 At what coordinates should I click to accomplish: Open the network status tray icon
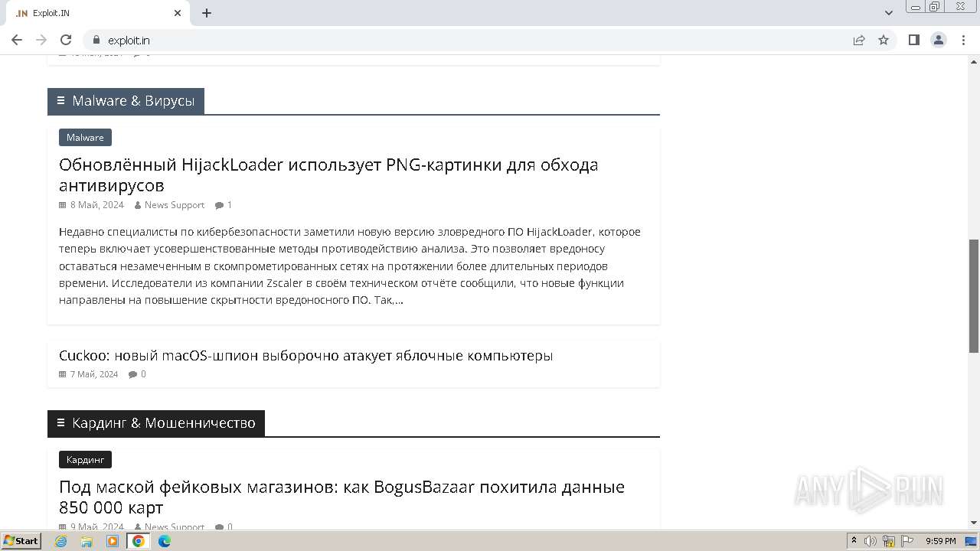click(889, 541)
